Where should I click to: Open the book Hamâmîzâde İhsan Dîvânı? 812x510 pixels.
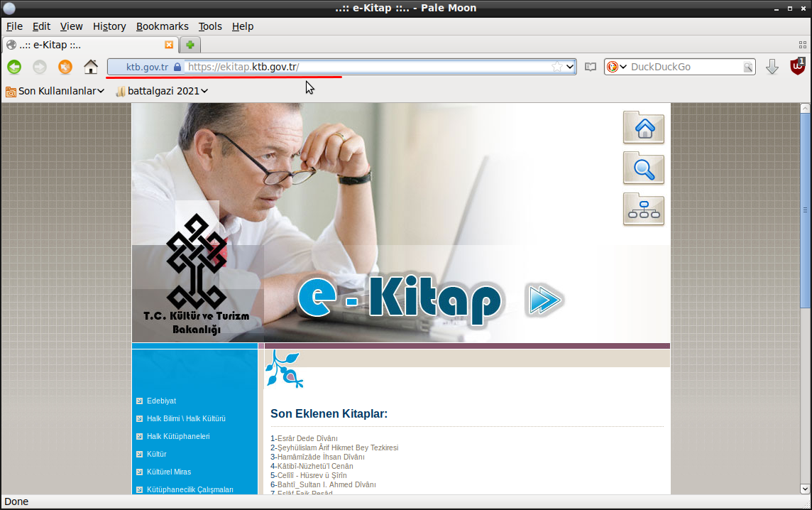(321, 457)
